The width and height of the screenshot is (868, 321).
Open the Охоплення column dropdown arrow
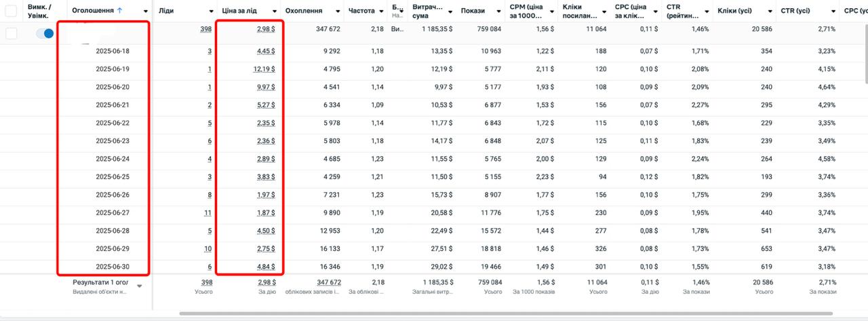coord(337,12)
